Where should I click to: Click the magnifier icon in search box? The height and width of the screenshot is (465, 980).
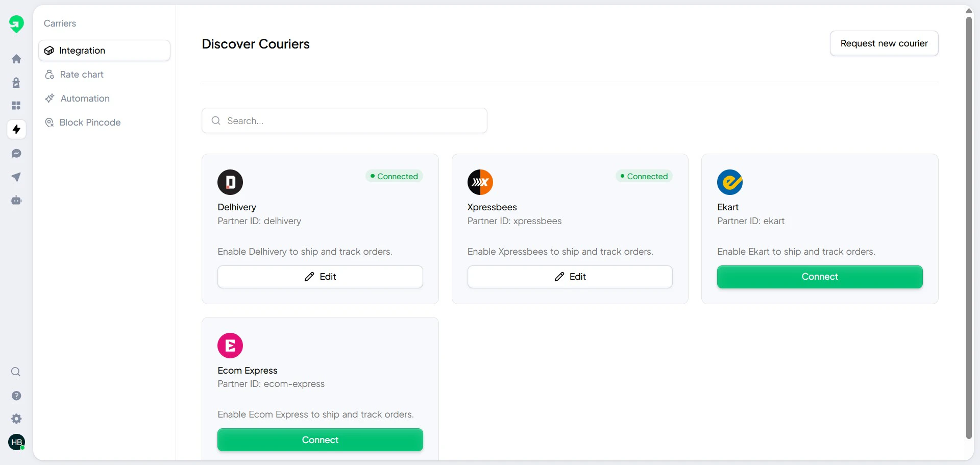pyautogui.click(x=216, y=120)
